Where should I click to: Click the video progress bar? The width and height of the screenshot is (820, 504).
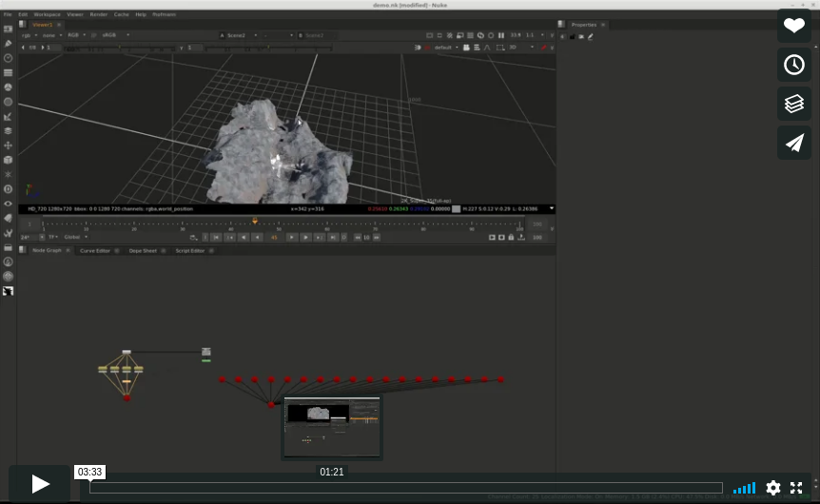406,488
